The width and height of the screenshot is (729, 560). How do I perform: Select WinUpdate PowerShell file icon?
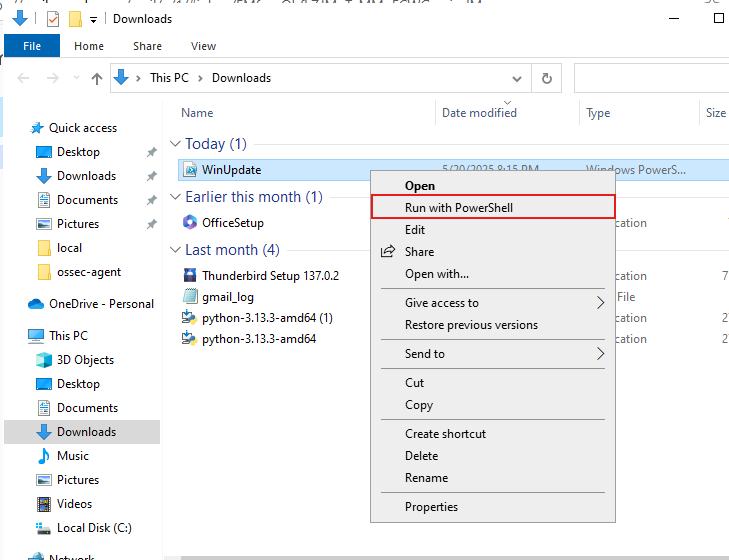[190, 170]
